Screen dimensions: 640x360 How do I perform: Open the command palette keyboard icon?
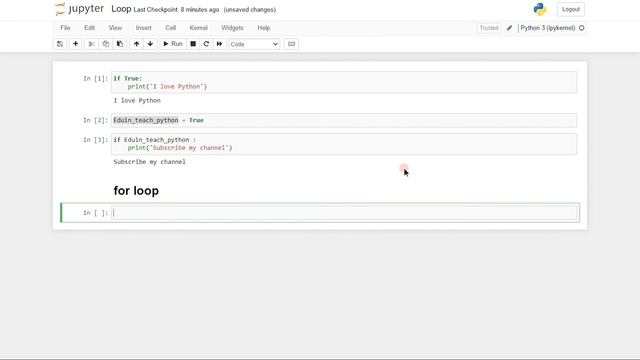291,44
